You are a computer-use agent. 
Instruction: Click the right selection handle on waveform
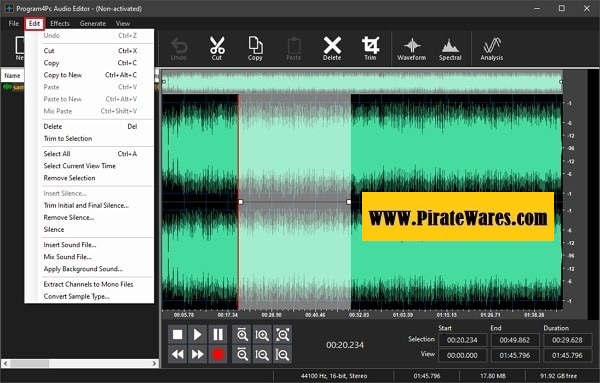349,202
